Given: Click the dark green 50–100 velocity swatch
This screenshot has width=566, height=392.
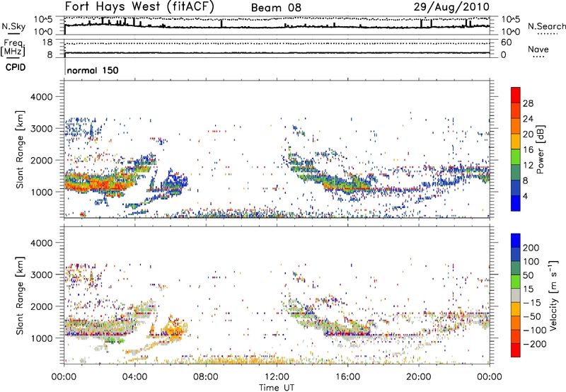Looking at the screenshot, I should point(516,268).
